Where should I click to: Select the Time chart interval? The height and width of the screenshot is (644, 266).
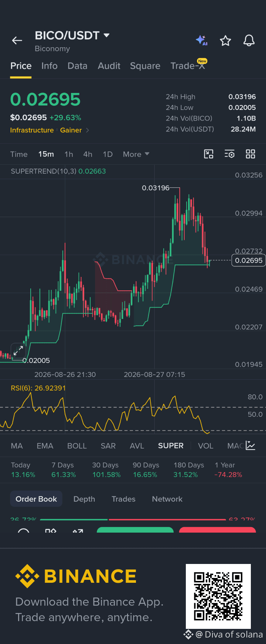point(19,154)
